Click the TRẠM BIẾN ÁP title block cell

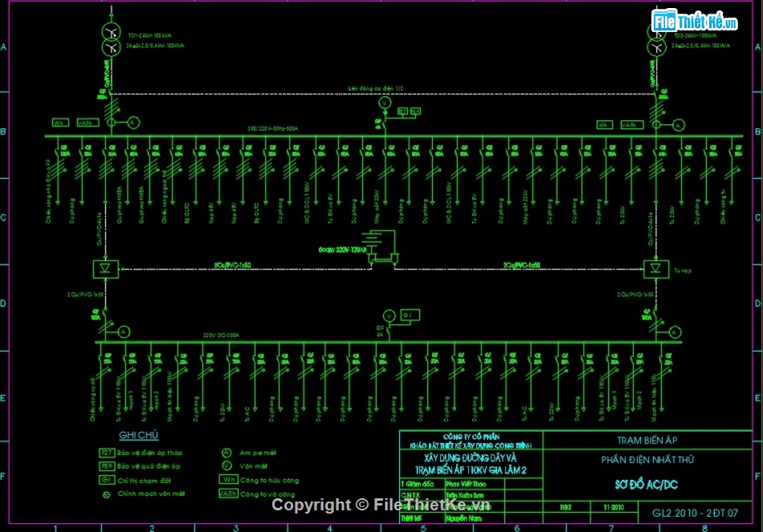click(648, 440)
